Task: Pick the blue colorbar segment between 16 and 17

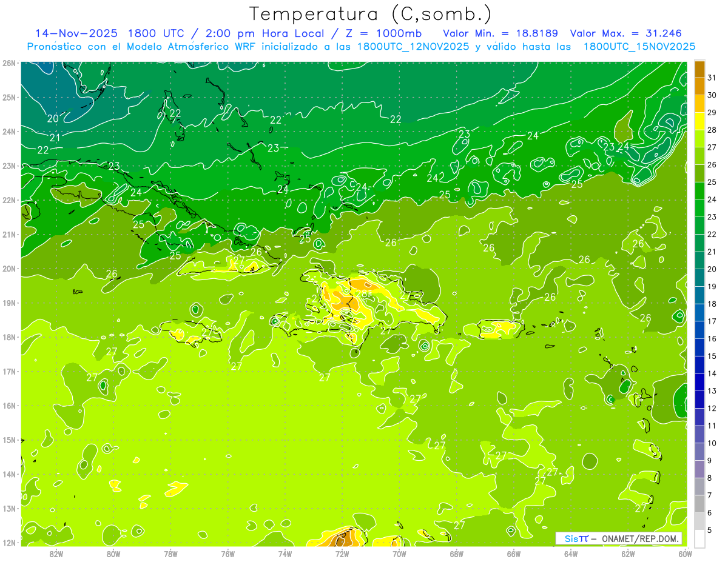Action: 700,330
